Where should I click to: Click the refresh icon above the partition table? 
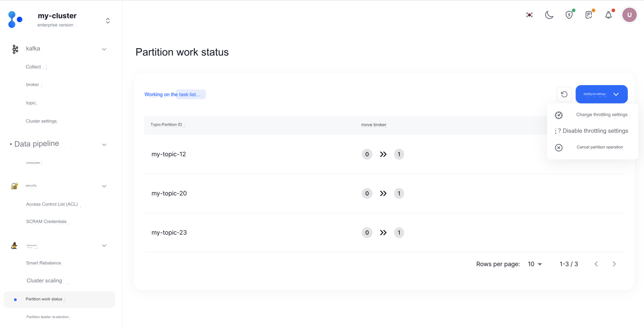(x=564, y=94)
